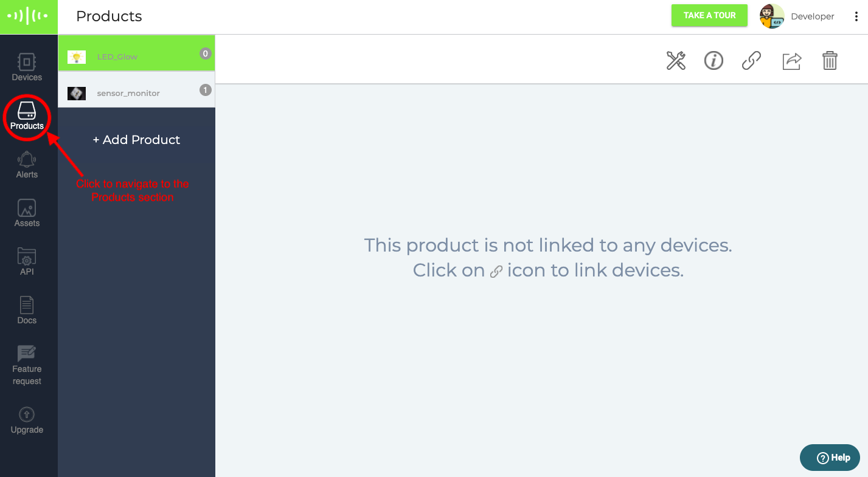Select the sensor_monitor product

137,91
